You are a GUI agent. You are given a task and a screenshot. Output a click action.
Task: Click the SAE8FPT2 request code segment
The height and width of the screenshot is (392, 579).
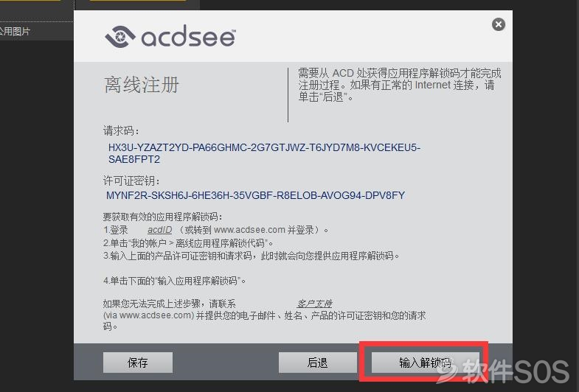point(134,159)
